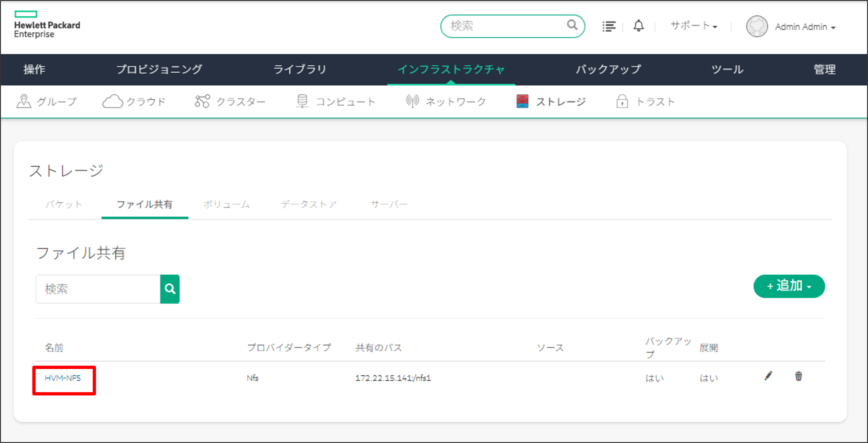Open the activity list icon
This screenshot has width=868, height=443.
pyautogui.click(x=609, y=26)
